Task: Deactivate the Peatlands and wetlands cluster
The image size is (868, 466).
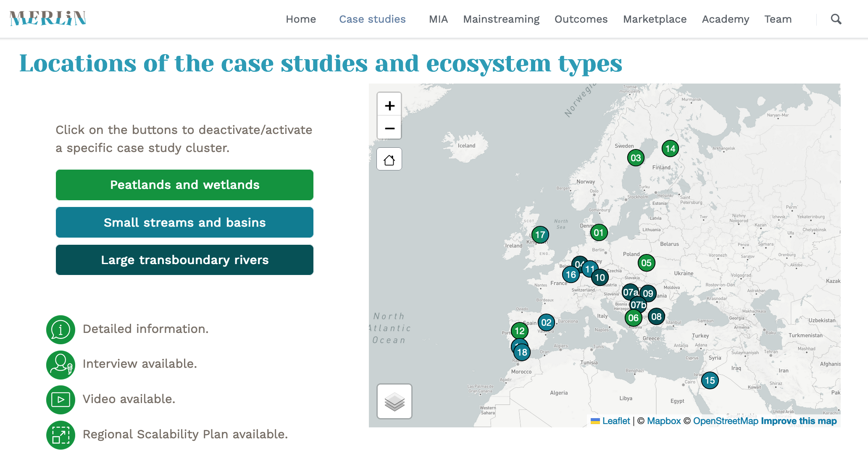Action: coord(184,185)
